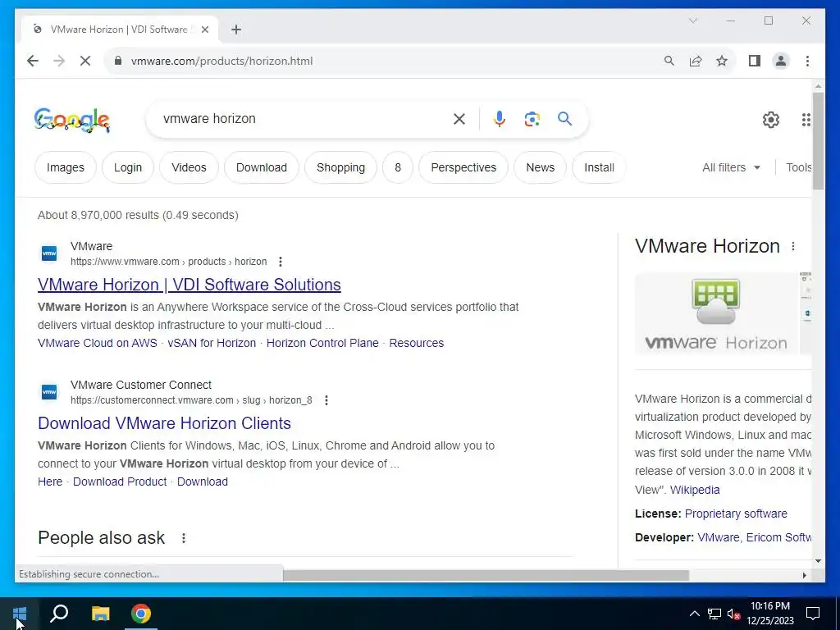This screenshot has width=840, height=630.
Task: Search by image with Google Lens icon
Action: pos(532,119)
